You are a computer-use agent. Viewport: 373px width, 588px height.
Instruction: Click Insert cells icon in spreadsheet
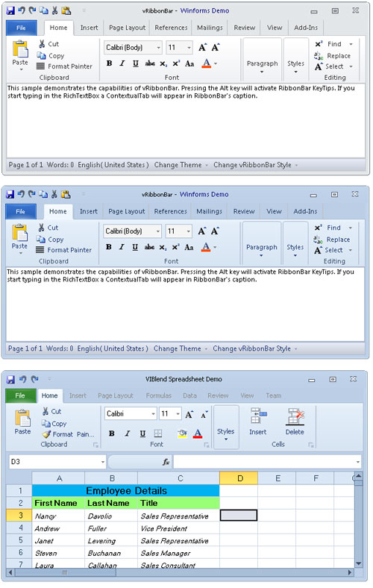tap(258, 416)
